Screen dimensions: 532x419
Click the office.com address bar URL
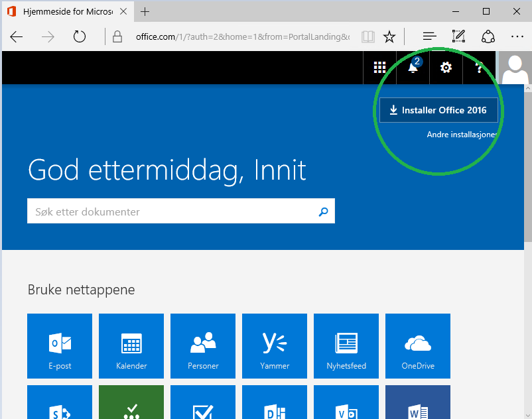[243, 36]
